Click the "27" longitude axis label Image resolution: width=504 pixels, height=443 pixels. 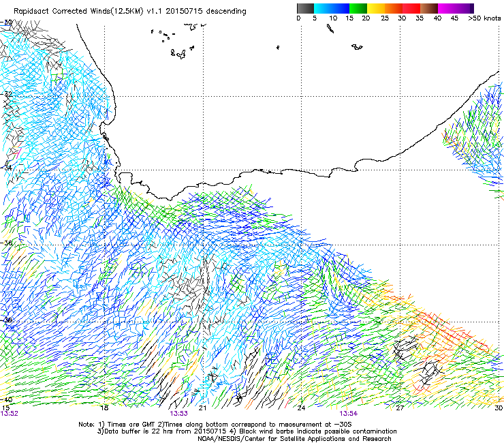[400, 408]
